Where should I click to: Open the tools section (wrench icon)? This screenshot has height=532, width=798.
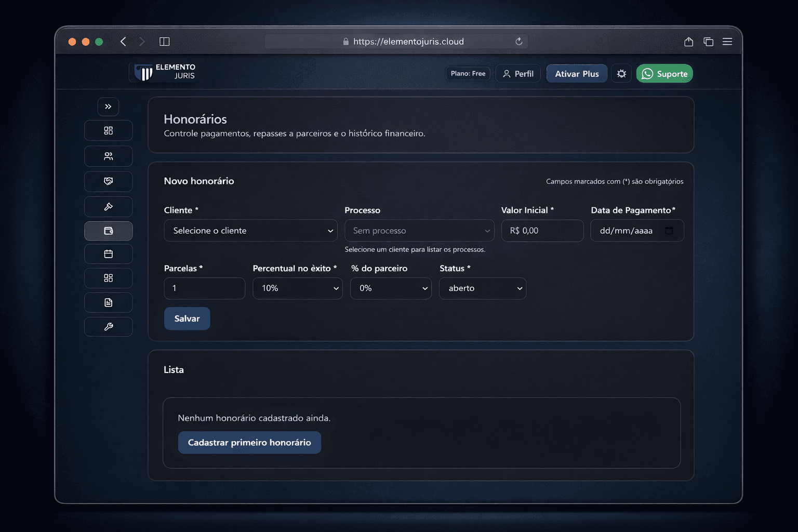108,327
